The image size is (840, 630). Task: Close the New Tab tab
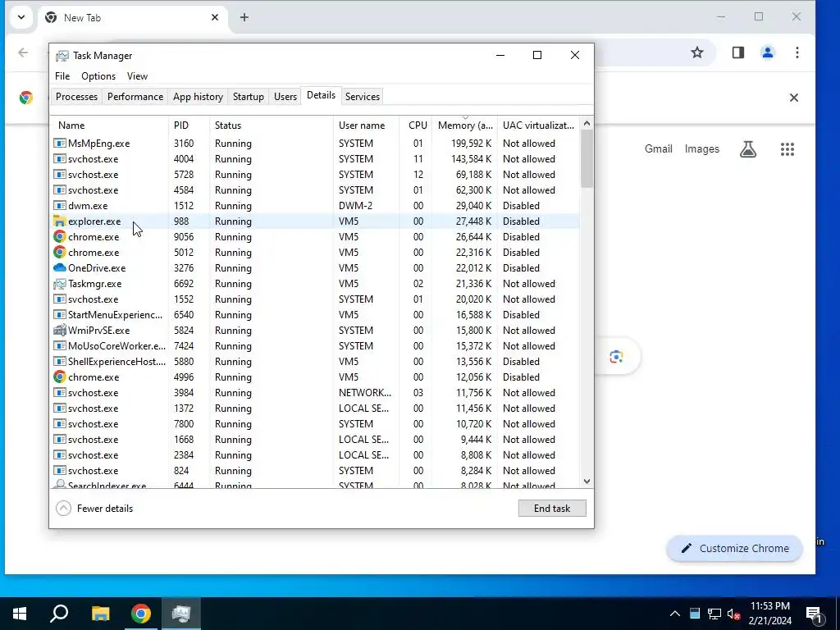click(x=215, y=17)
